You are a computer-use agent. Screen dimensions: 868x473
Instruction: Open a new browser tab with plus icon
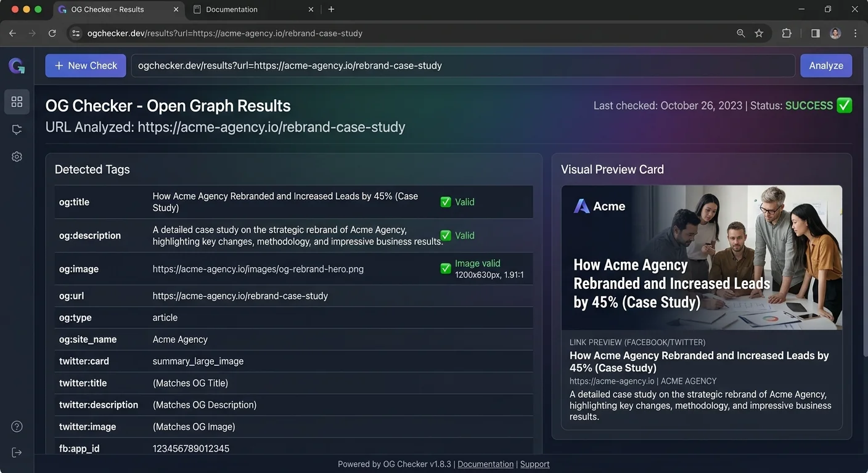click(x=331, y=9)
